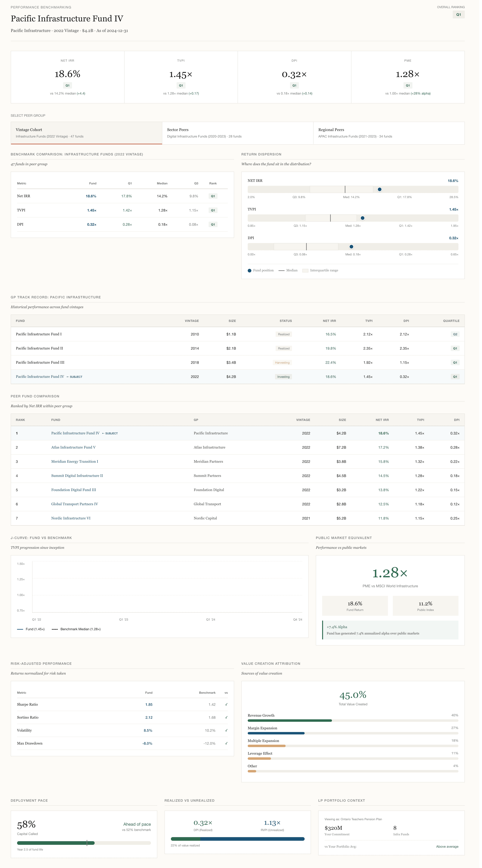Viewport: 482px width, 868px height.
Task: Open the Regional Peers peer group
Action: click(x=389, y=133)
